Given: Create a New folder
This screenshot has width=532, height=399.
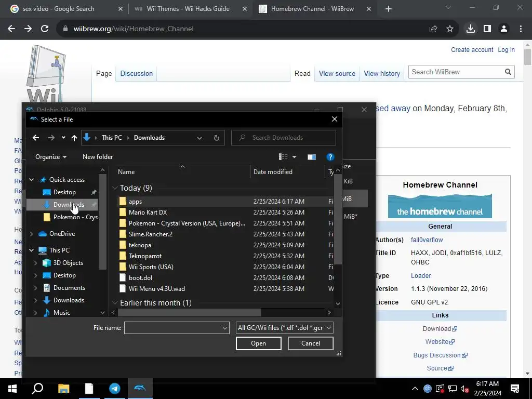Looking at the screenshot, I should (98, 157).
